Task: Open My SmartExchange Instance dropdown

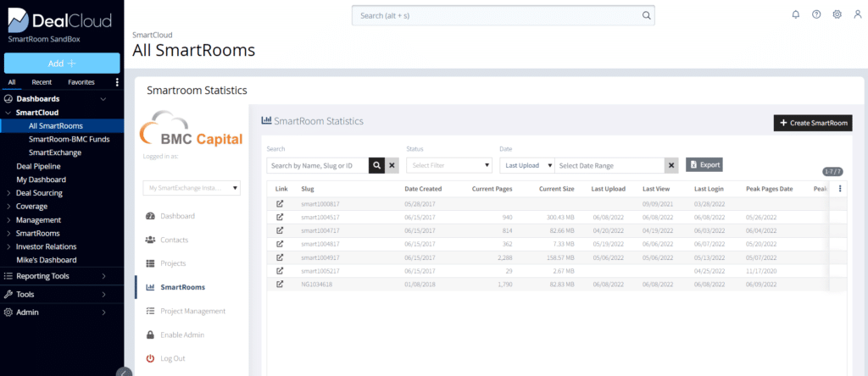Action: (192, 189)
